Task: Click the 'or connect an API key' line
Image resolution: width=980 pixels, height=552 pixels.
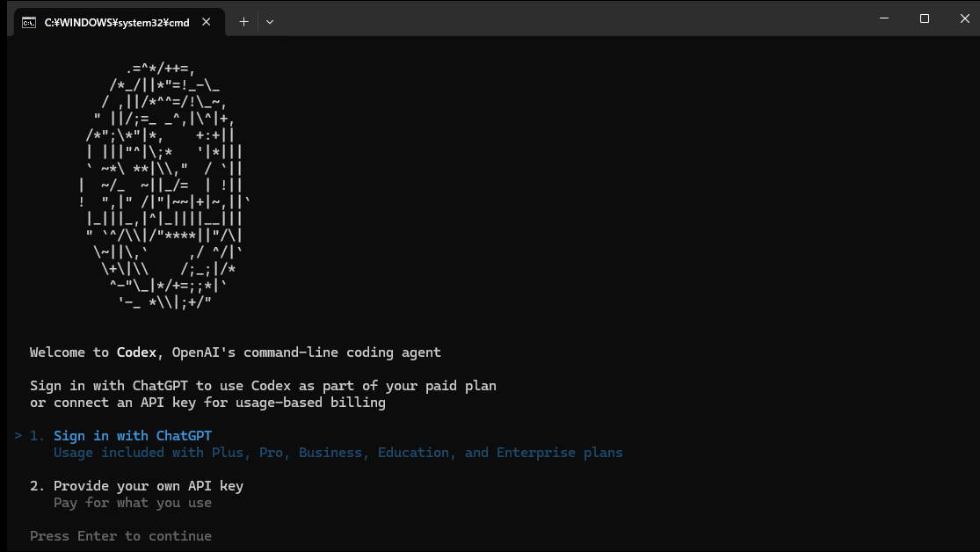Action: click(207, 403)
